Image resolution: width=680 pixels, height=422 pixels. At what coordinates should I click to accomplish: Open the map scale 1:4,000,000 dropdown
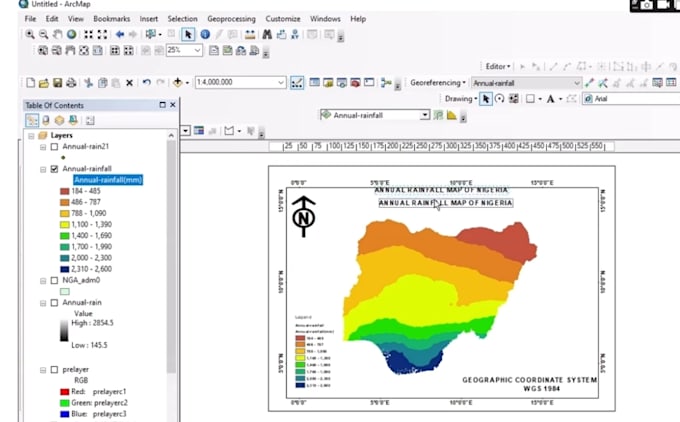281,82
